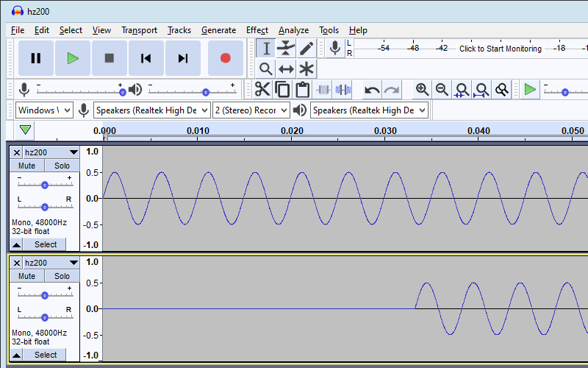Viewport: 588px width, 368px height.
Task: Click the Undo arrow icon
Action: click(x=372, y=90)
